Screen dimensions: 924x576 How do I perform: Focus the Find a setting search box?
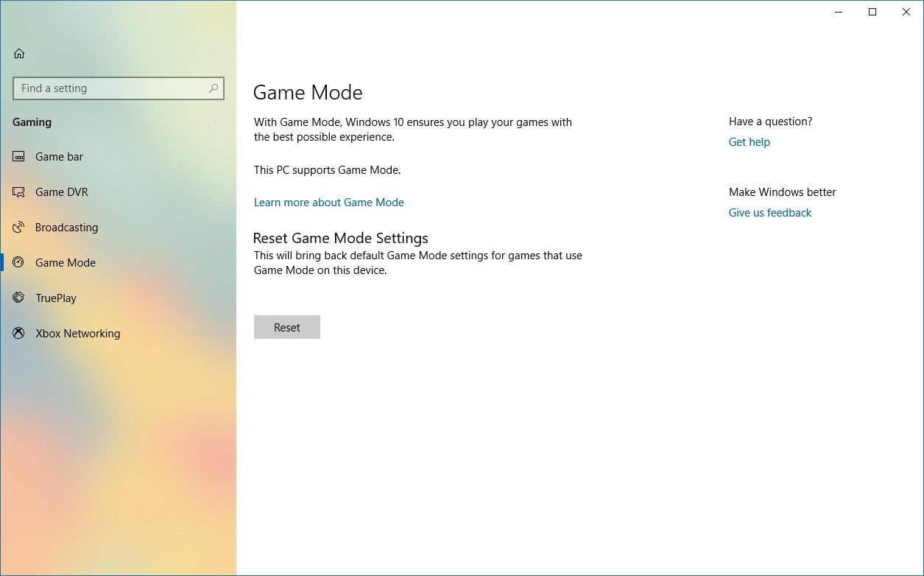click(119, 88)
